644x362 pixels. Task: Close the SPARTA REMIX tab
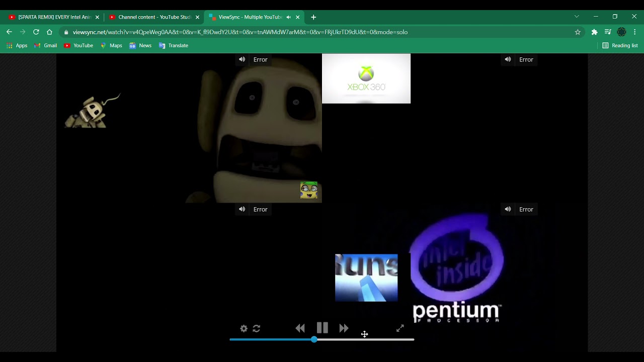tap(97, 17)
